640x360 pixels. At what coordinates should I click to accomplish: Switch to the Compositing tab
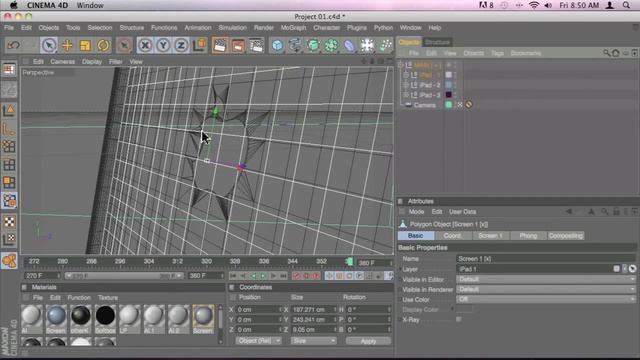coord(565,236)
